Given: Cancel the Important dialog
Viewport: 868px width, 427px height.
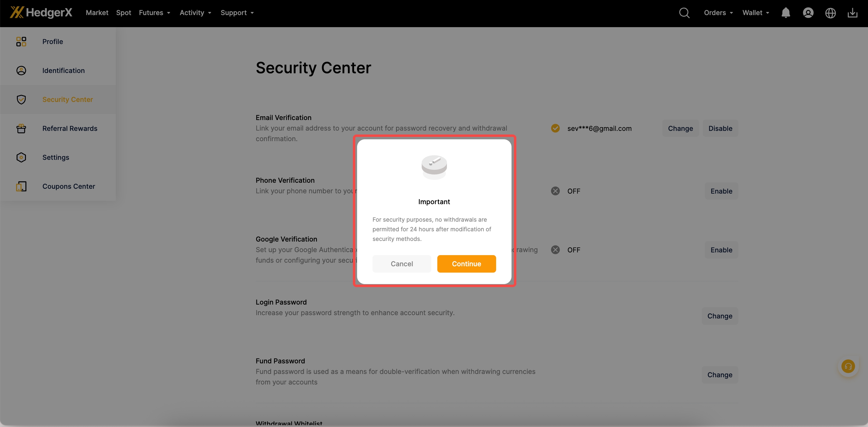Looking at the screenshot, I should (402, 264).
